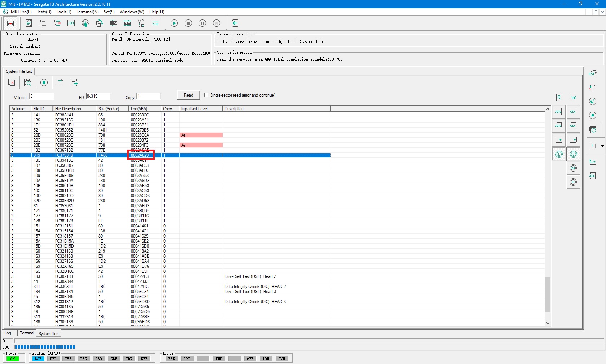Click the 'Data Integrity Check (DIC), HEAD 2' description
This screenshot has height=364, width=606.
pyautogui.click(x=255, y=287)
